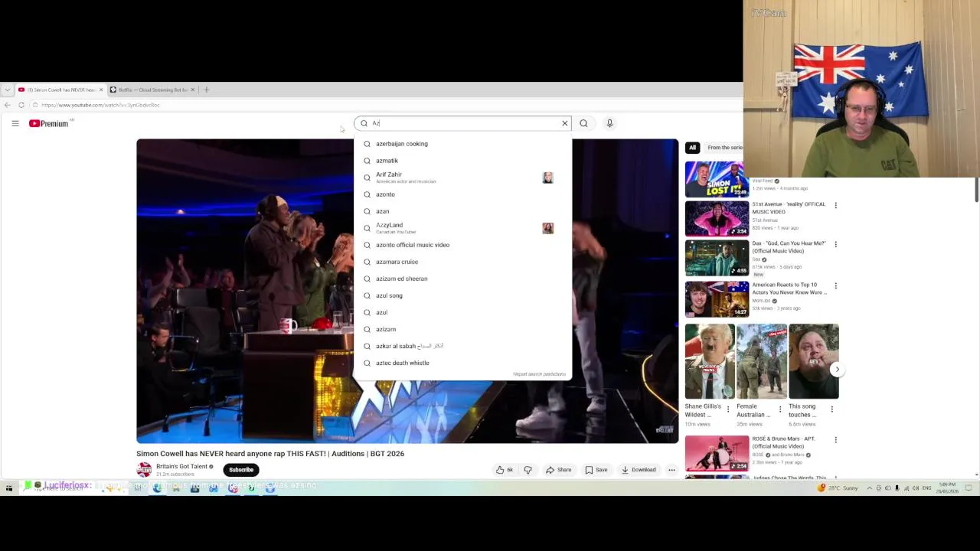Open options for 'This song touches' Short

click(x=832, y=409)
